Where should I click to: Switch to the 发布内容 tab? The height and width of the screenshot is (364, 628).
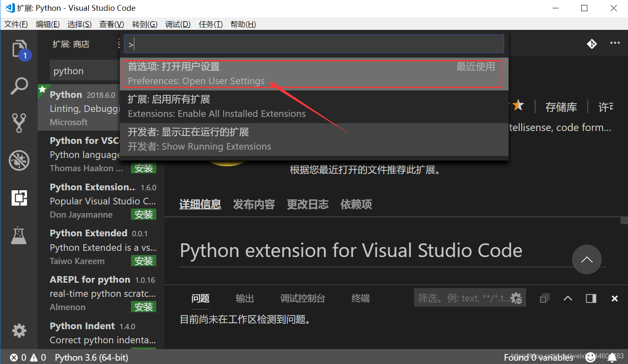point(254,204)
